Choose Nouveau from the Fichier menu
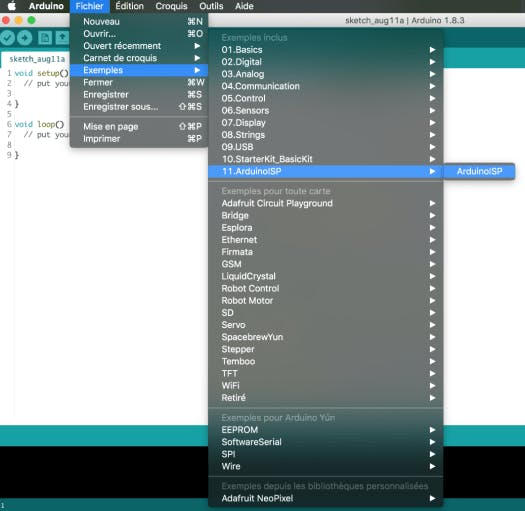Image resolution: width=525 pixels, height=511 pixels. pyautogui.click(x=139, y=22)
